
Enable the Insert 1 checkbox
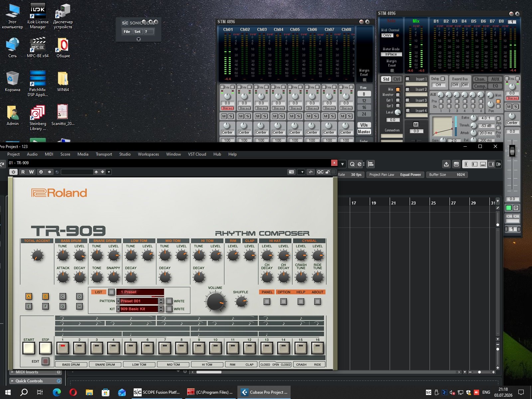click(408, 79)
